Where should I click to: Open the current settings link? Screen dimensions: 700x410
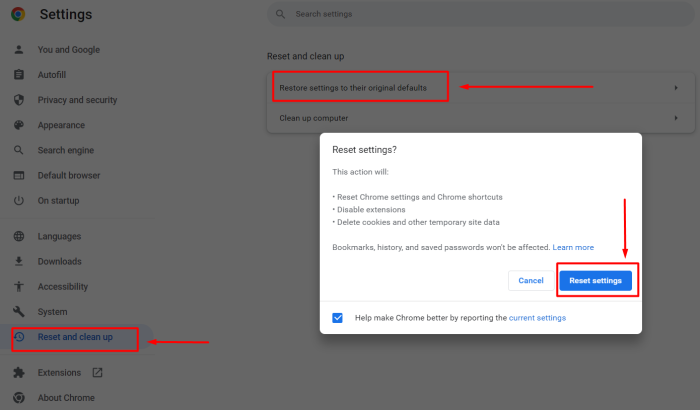(x=537, y=318)
